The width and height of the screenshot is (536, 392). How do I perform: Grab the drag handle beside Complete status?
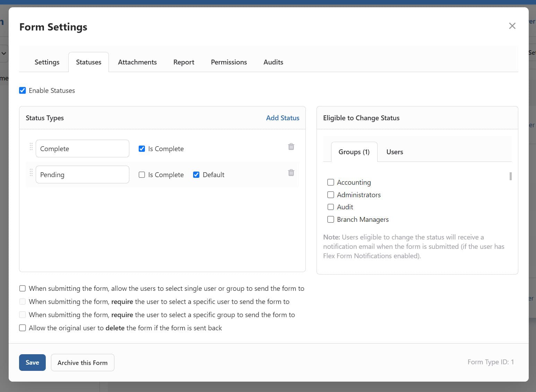point(31,147)
